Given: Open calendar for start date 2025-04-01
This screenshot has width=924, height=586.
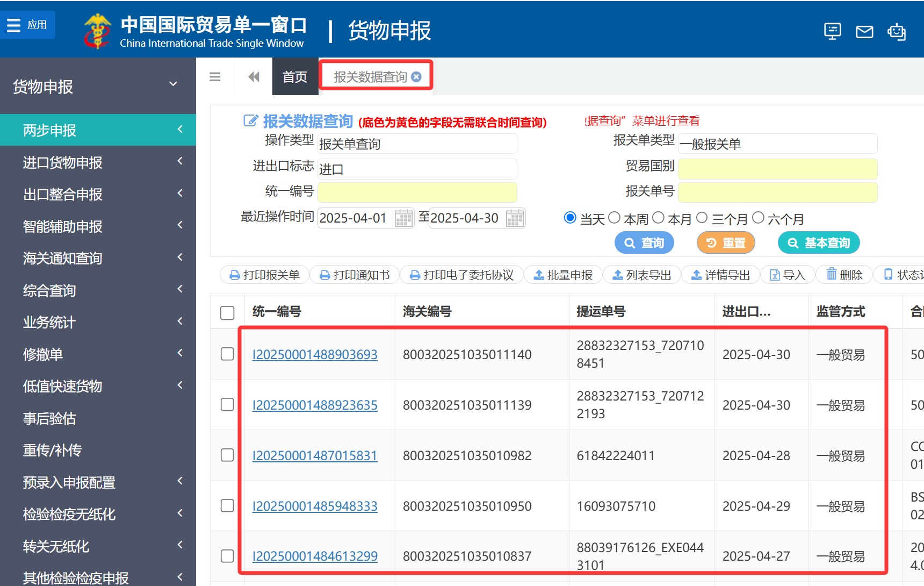Looking at the screenshot, I should point(403,218).
